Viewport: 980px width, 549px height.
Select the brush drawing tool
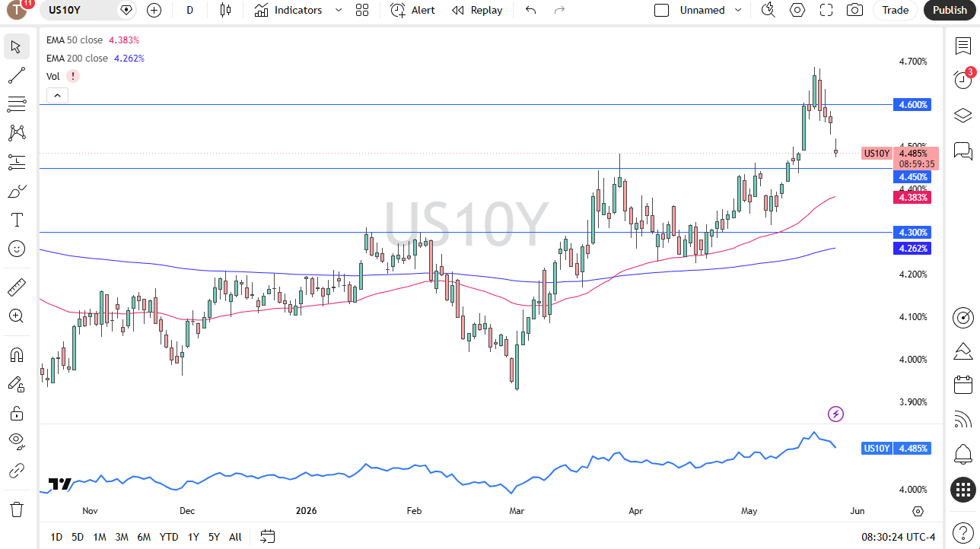pyautogui.click(x=17, y=191)
